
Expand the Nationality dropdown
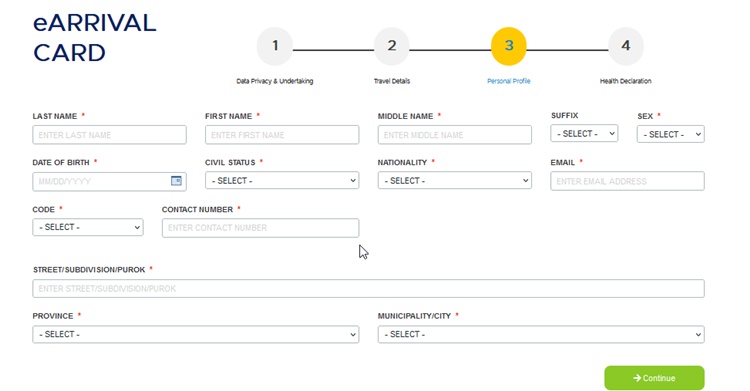[x=454, y=180]
